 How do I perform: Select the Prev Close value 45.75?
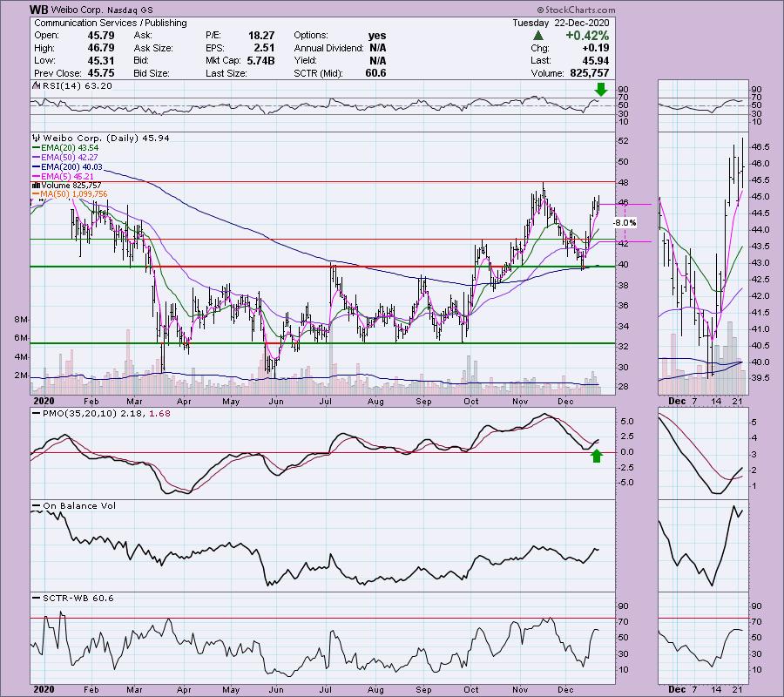(x=101, y=73)
